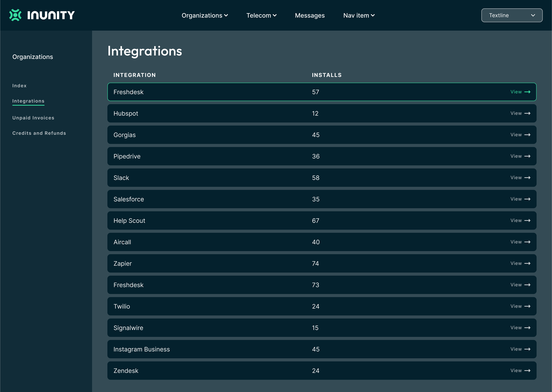Click the arrow icon in Zendesk row
The width and height of the screenshot is (552, 392).
[527, 371]
